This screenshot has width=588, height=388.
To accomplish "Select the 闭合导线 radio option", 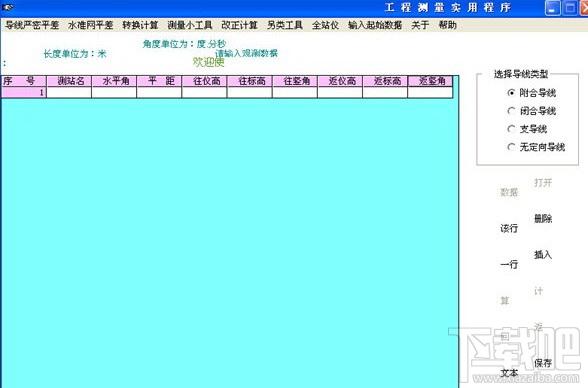I will (532, 111).
